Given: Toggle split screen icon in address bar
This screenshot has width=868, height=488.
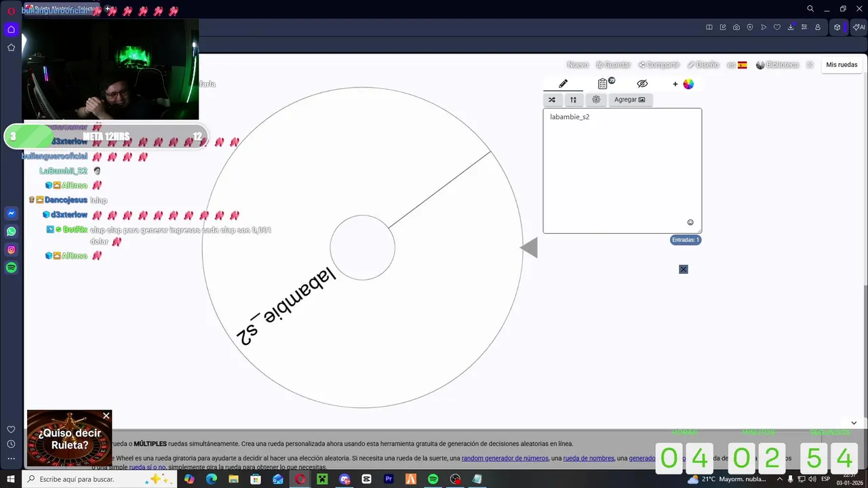Looking at the screenshot, I should pyautogui.click(x=709, y=28).
